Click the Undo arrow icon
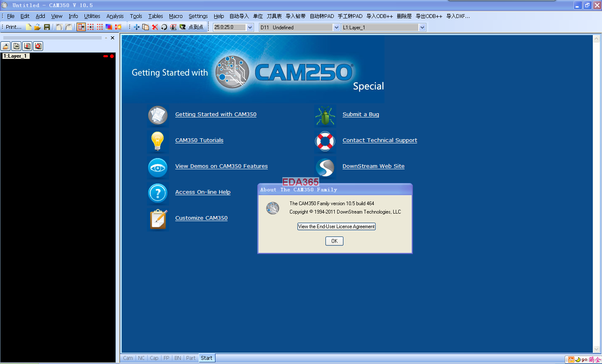This screenshot has width=602, height=364. point(59,27)
